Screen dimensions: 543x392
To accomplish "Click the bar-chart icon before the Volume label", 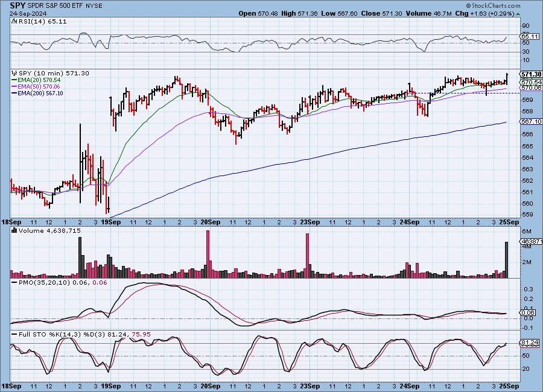I will tap(14, 230).
